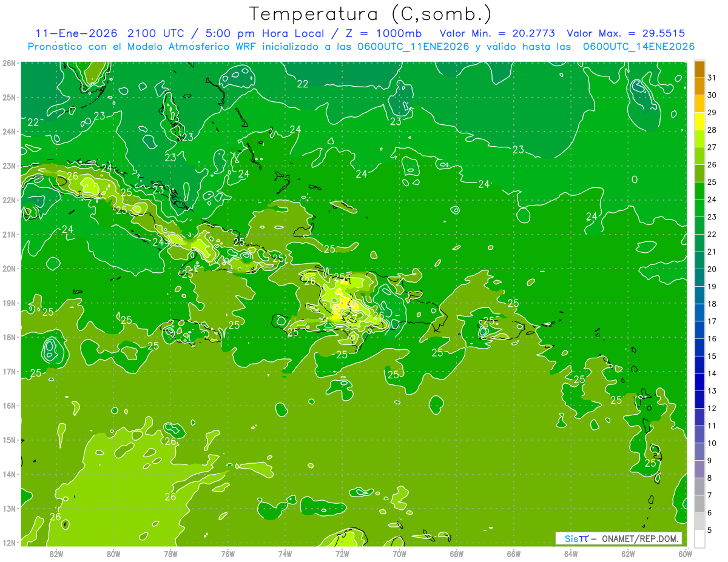This screenshot has height=562, width=728.
Task: Click the '17' color scale label
Action: pyautogui.click(x=712, y=321)
